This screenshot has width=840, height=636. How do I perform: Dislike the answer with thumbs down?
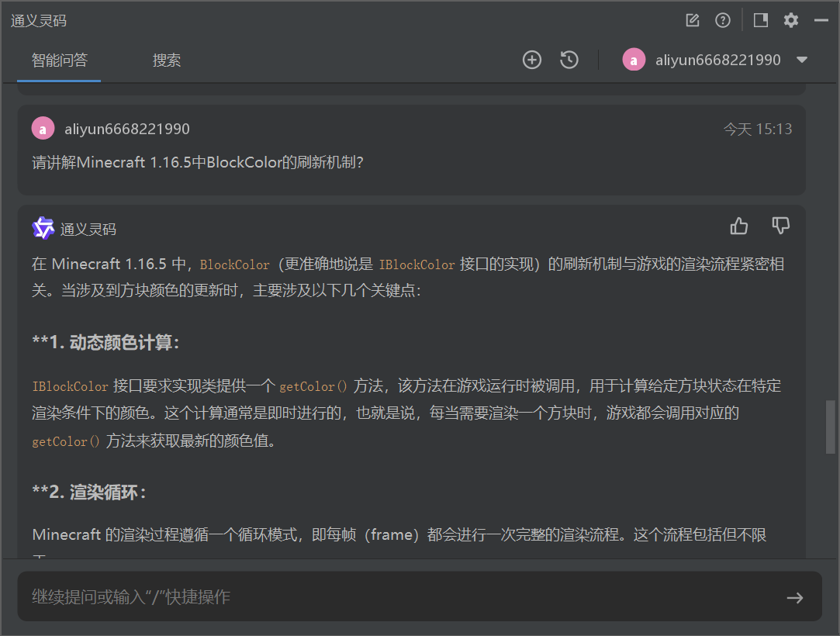pos(780,226)
